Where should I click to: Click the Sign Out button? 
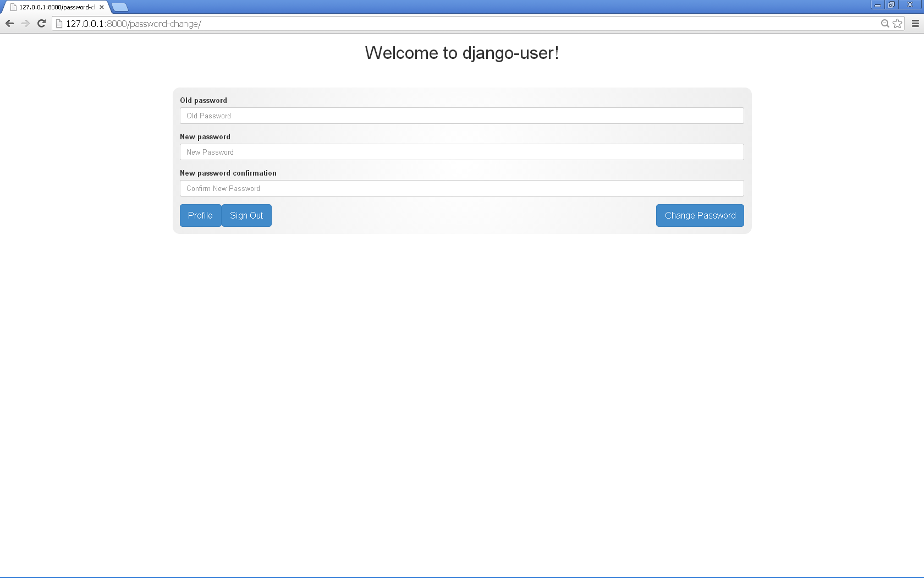(246, 215)
